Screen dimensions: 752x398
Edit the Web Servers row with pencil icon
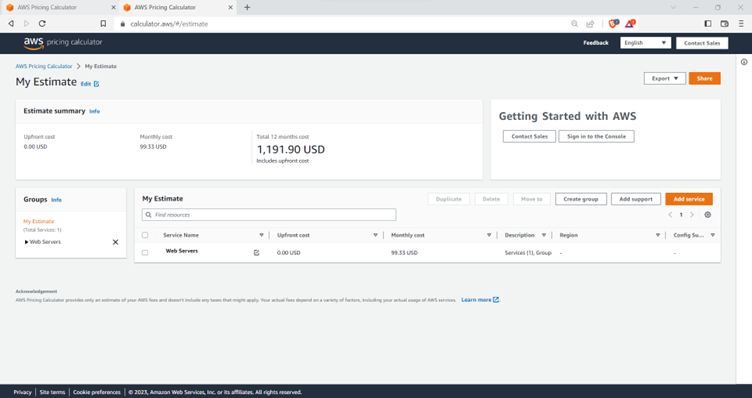(257, 253)
